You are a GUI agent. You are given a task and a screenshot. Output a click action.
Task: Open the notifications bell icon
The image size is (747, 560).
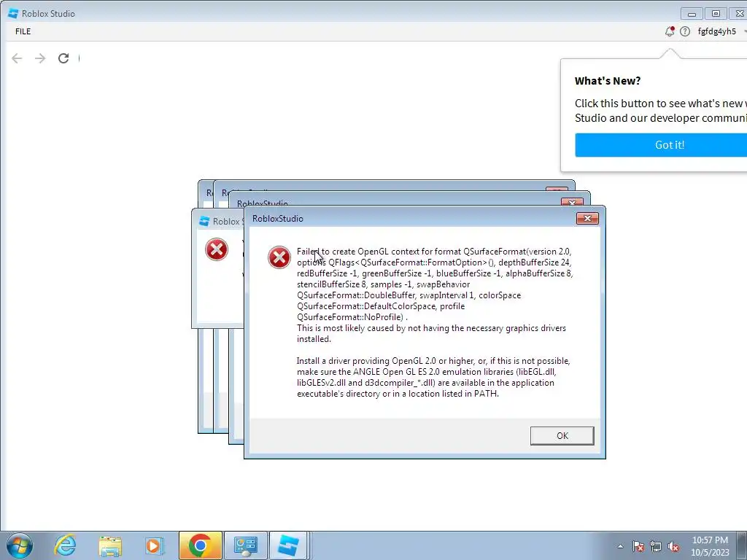tap(670, 31)
